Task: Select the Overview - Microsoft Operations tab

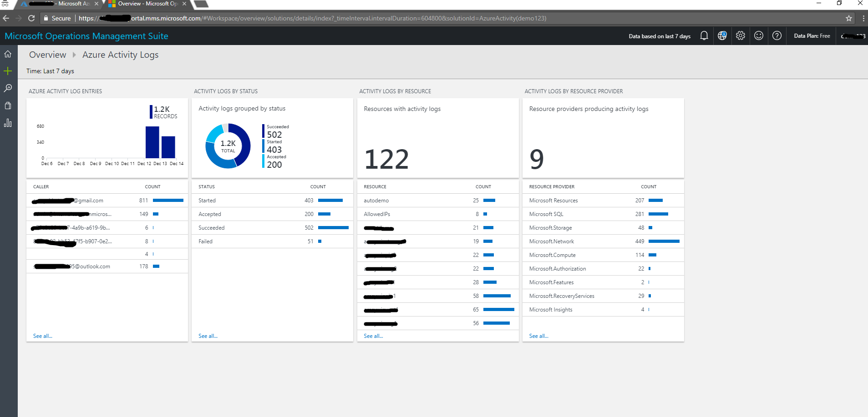Action: tap(147, 4)
